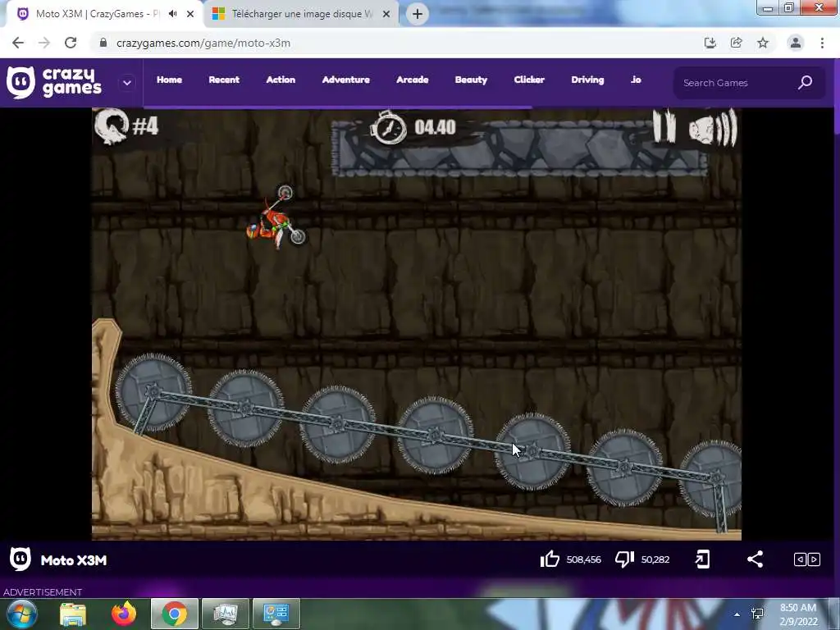This screenshot has height=630, width=840.
Task: Open the clock showing 8:50 AM
Action: pos(798,614)
